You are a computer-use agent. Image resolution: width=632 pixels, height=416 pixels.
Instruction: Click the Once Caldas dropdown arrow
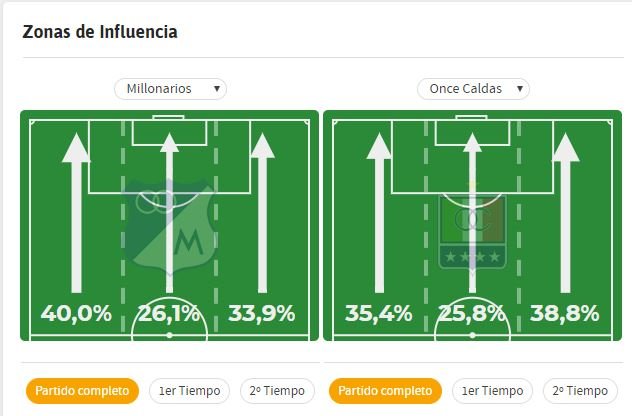(x=520, y=89)
